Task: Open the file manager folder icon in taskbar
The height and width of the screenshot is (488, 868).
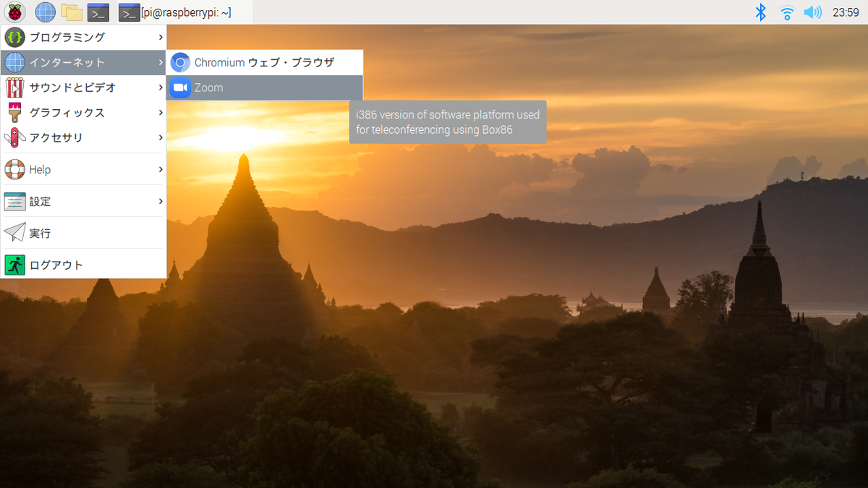Action: [71, 12]
